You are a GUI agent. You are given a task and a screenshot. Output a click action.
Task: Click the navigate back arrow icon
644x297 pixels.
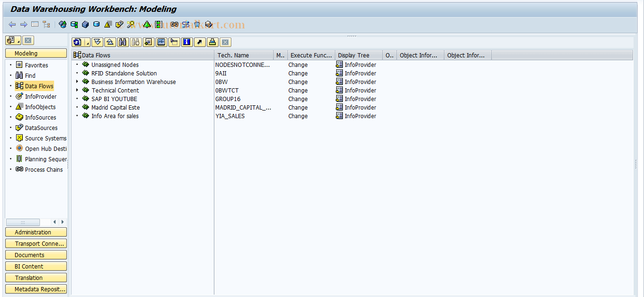click(x=12, y=24)
